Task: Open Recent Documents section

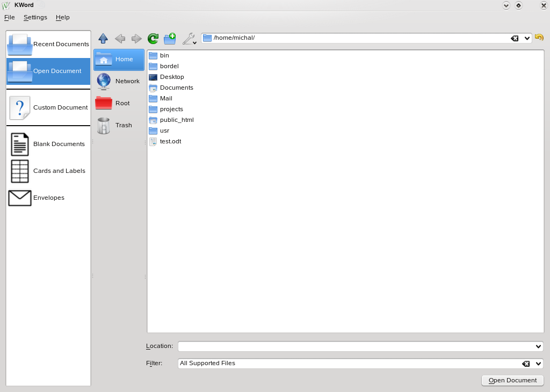Action: (48, 44)
